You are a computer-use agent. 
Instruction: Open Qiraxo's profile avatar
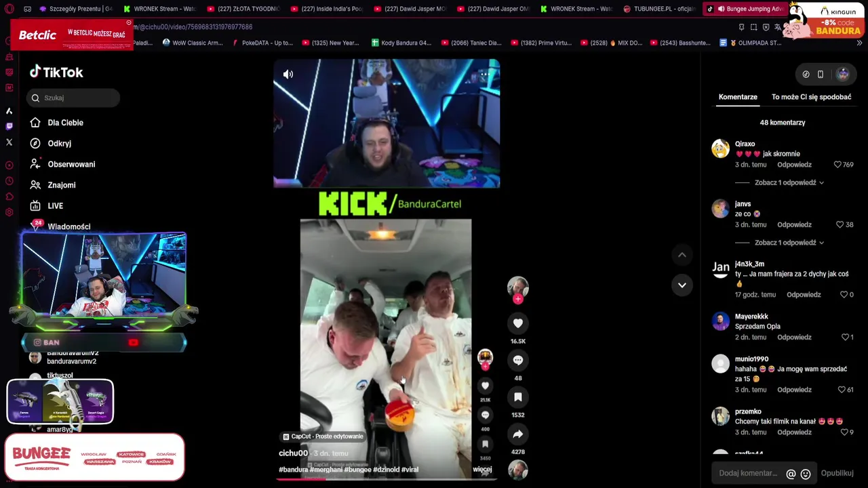[x=720, y=148]
